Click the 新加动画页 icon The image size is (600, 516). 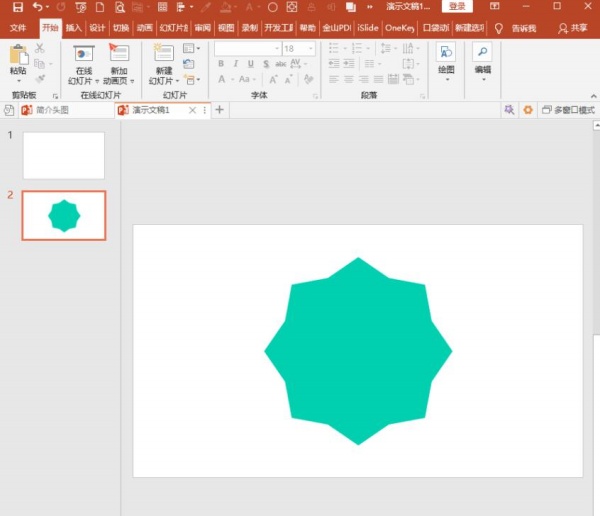(119, 55)
